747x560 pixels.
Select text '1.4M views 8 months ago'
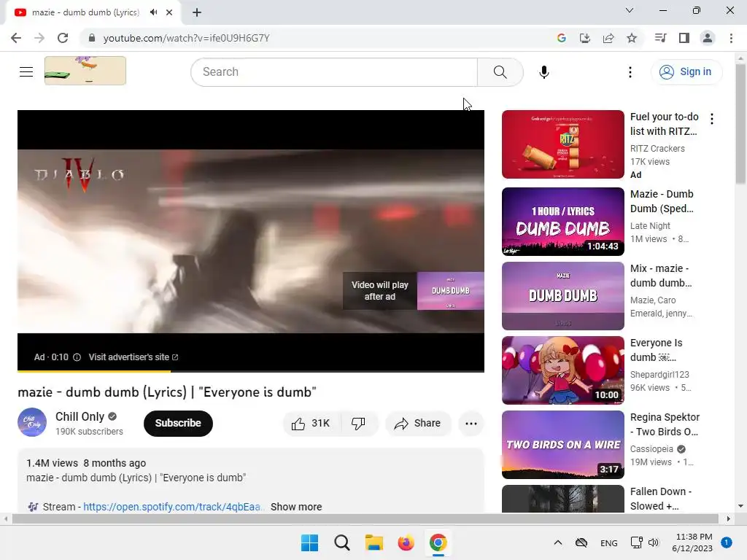[86, 463]
